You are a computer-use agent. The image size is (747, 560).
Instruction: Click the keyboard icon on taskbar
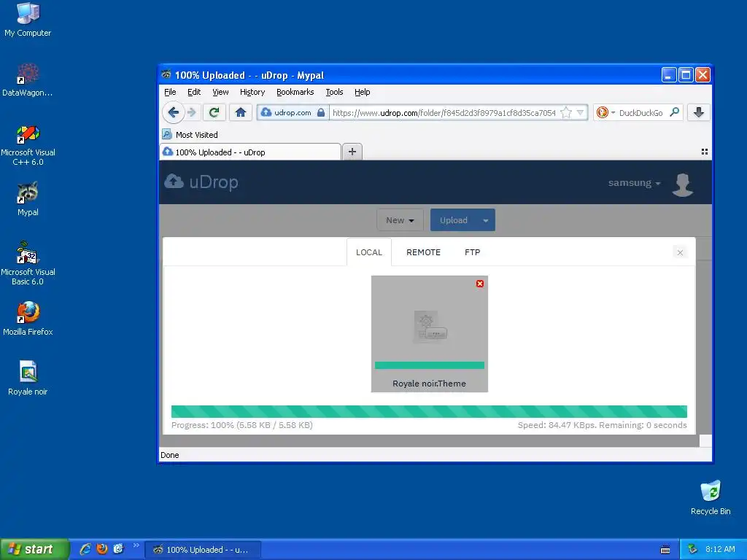tap(665, 550)
